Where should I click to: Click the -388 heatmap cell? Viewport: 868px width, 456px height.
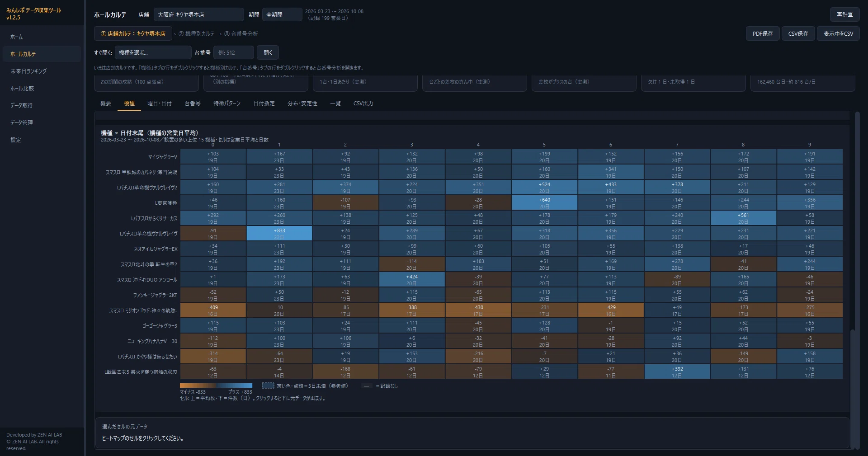412,310
